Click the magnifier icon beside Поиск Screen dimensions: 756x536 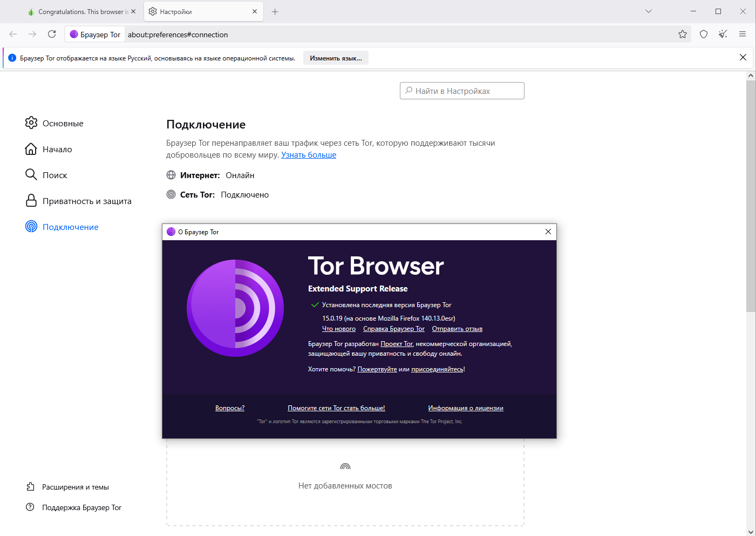(x=31, y=174)
